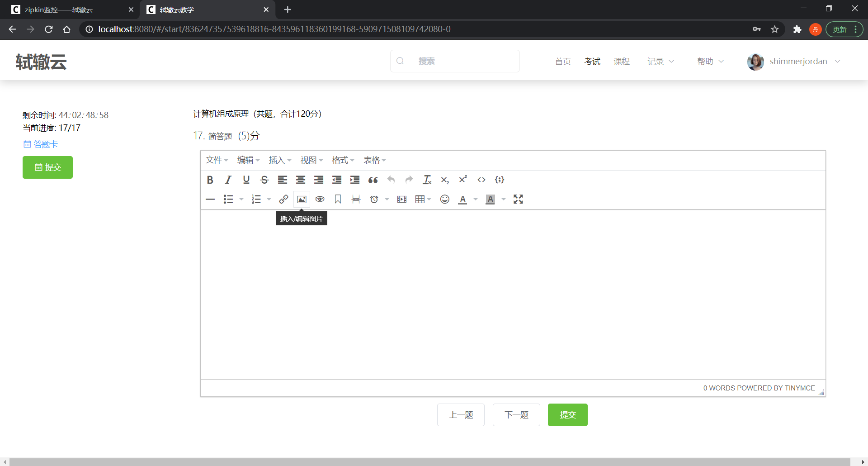Toggle fullscreen mode of the editor

(518, 199)
